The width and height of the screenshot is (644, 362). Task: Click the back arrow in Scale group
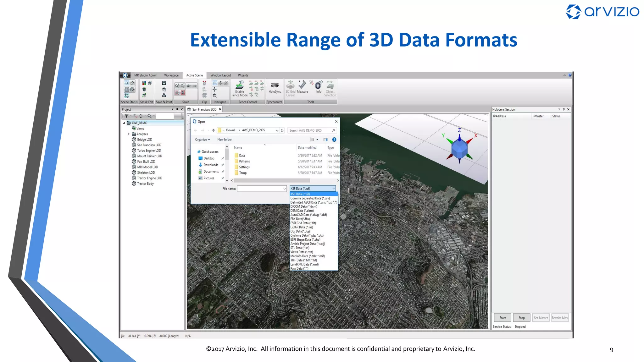coord(189,86)
